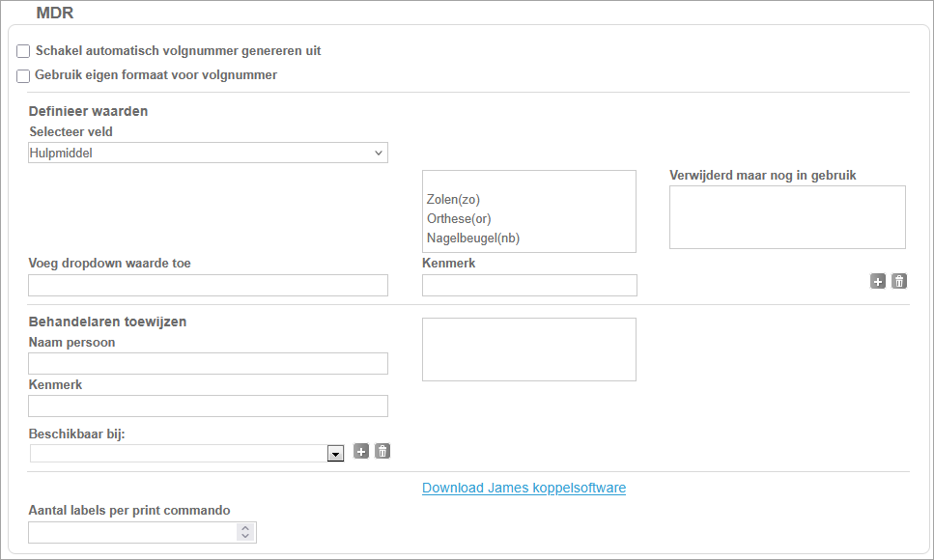Increase Aantal labels with the up arrow

(x=245, y=528)
